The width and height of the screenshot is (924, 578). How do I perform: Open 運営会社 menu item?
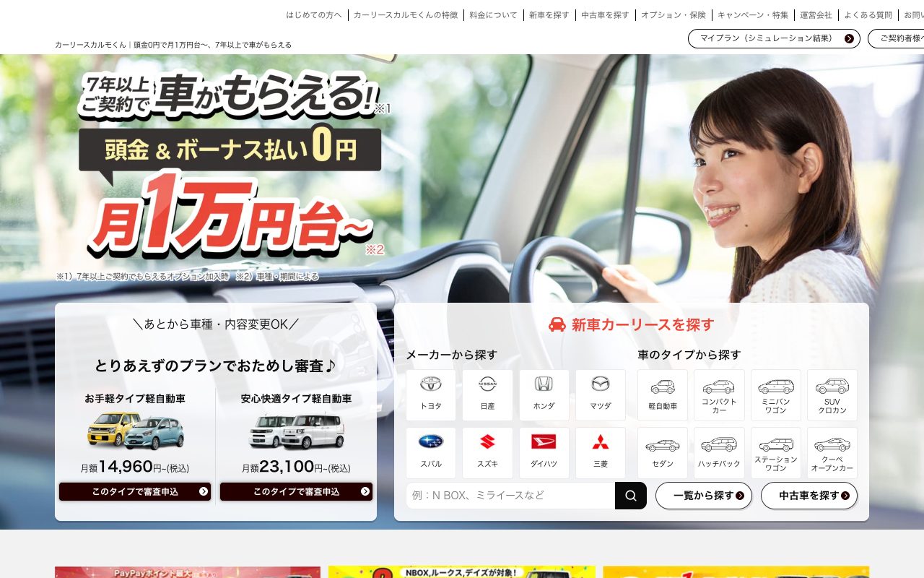(816, 14)
